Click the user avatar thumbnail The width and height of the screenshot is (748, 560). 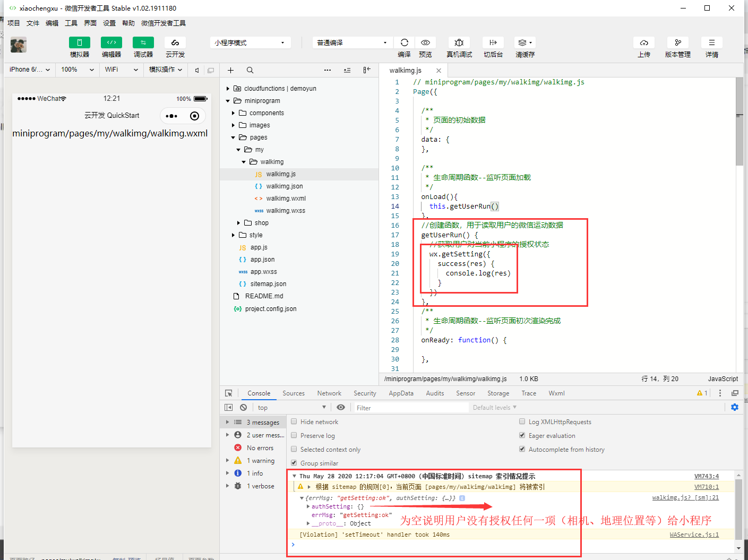[19, 45]
